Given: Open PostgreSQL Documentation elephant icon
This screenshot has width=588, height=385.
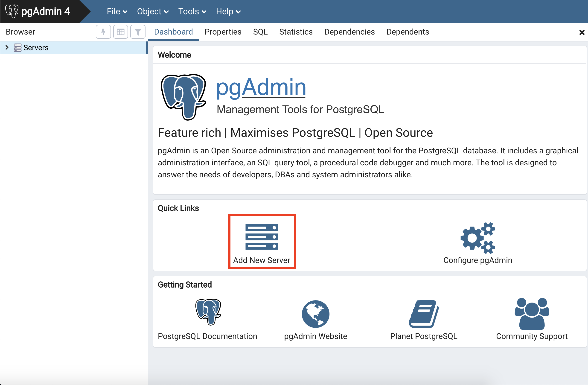Looking at the screenshot, I should point(208,312).
